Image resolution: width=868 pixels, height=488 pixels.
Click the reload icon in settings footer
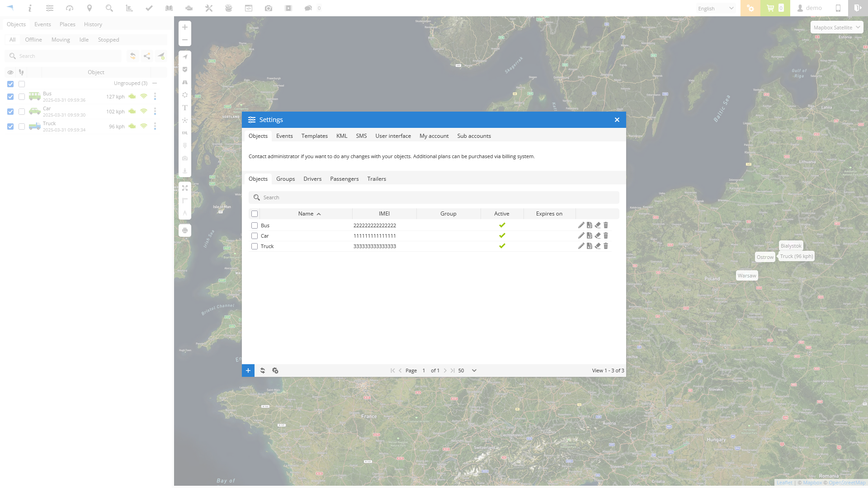(263, 371)
